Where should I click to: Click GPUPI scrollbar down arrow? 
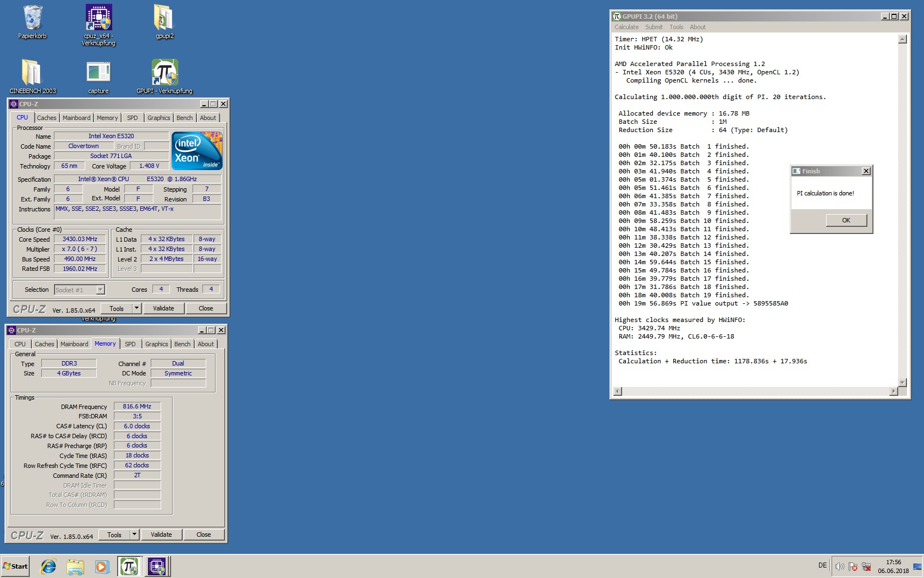point(902,383)
